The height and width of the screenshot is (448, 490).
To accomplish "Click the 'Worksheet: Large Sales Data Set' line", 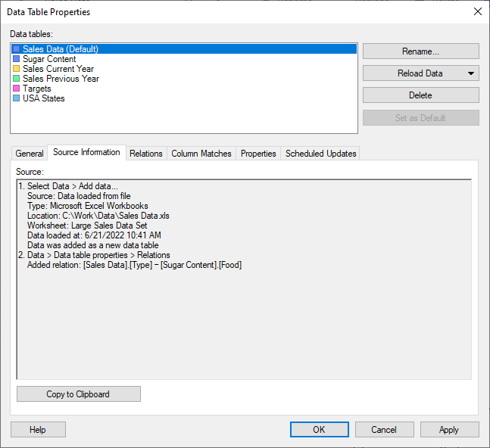I will 87,226.
